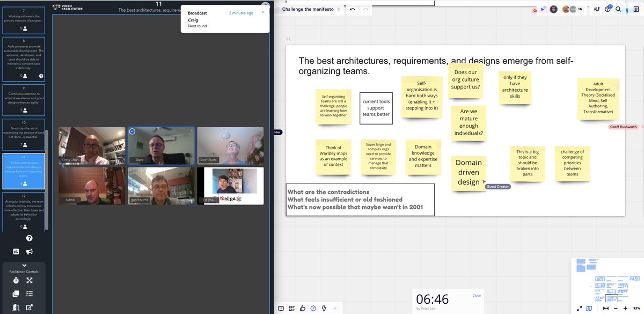Search the board with magnifier icon
Viewport: 644px width, 314px height.
(x=618, y=9)
